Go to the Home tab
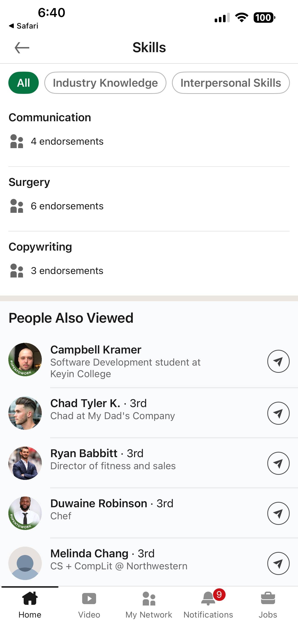 (30, 604)
